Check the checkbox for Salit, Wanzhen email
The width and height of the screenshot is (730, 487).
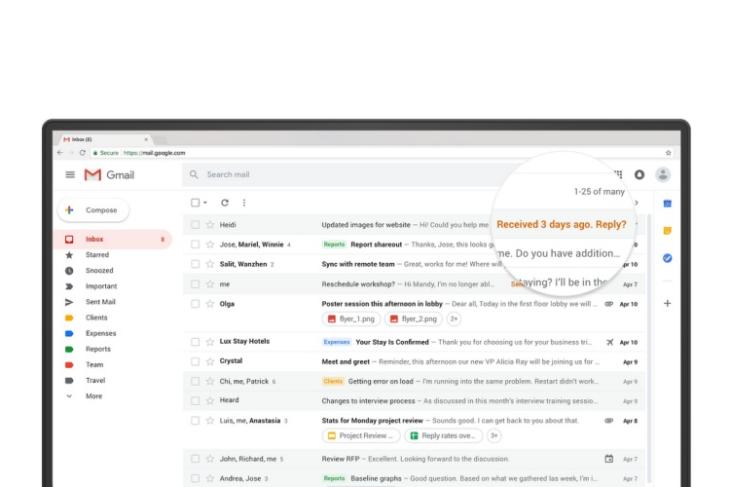click(196, 264)
